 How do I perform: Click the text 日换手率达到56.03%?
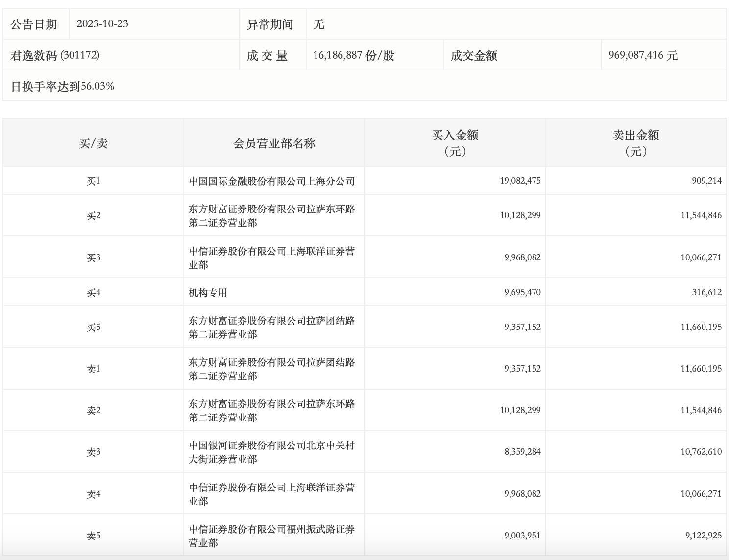pos(62,86)
